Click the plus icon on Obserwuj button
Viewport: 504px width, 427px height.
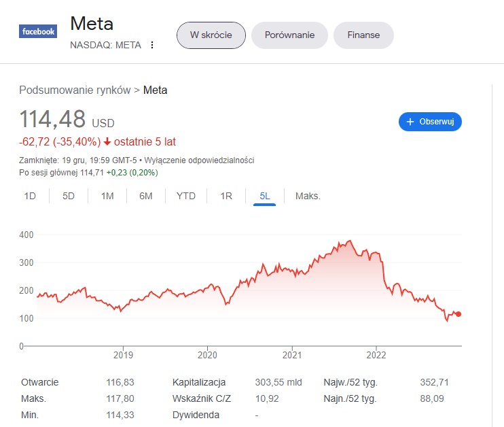(x=410, y=122)
